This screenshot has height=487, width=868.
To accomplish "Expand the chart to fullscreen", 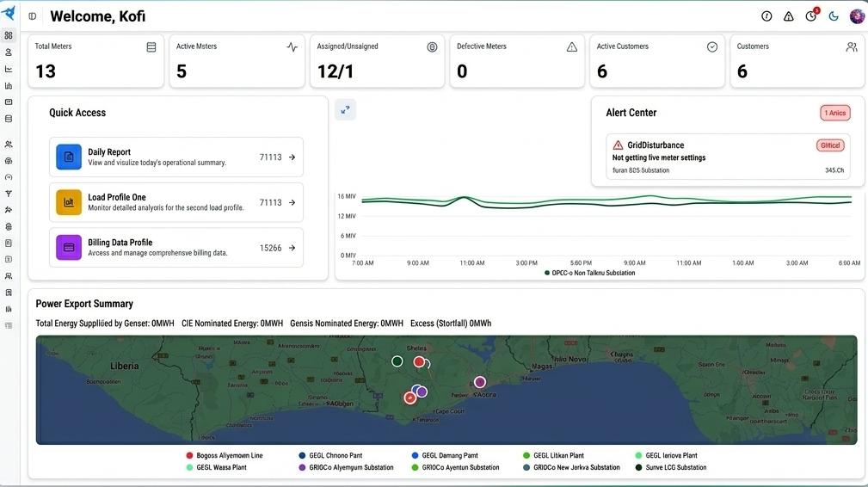I will (345, 109).
